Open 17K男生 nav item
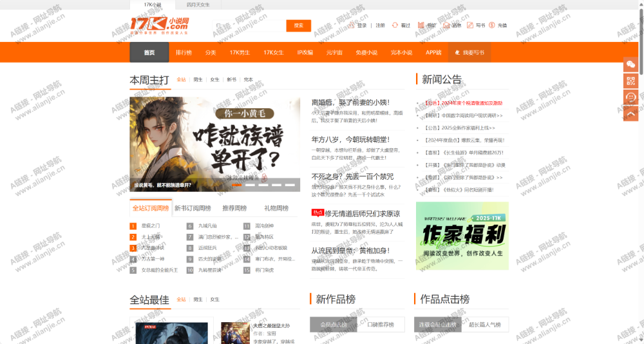 click(x=240, y=52)
